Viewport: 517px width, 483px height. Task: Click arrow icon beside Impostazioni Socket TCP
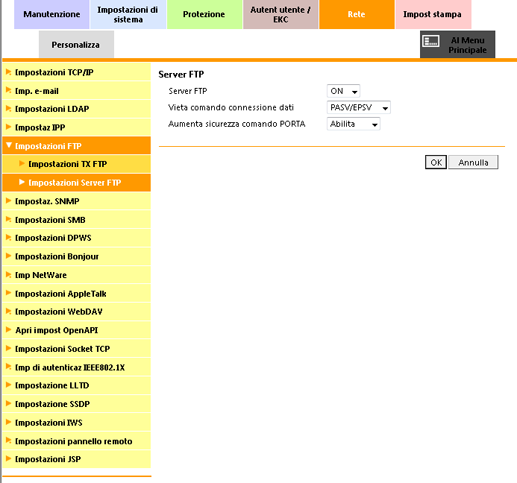pos(9,348)
